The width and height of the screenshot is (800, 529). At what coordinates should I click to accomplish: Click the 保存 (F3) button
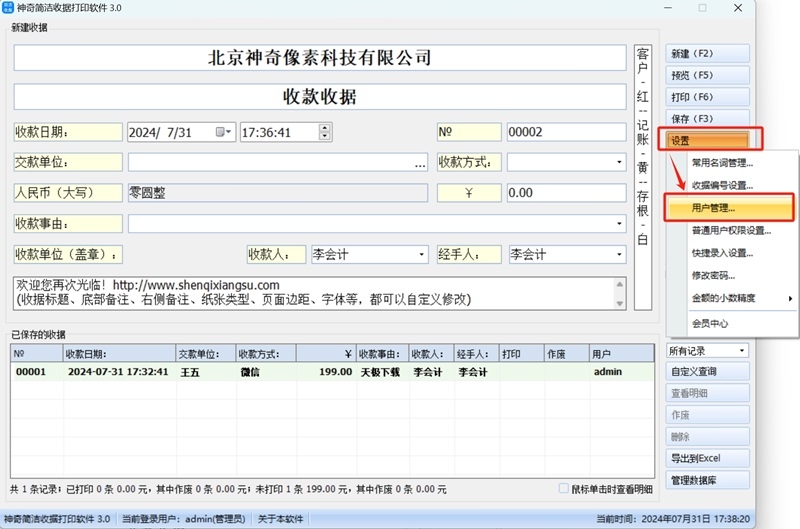point(707,118)
